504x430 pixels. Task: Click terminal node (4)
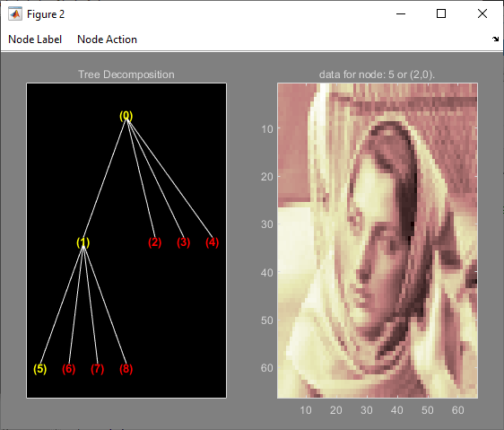tap(213, 242)
